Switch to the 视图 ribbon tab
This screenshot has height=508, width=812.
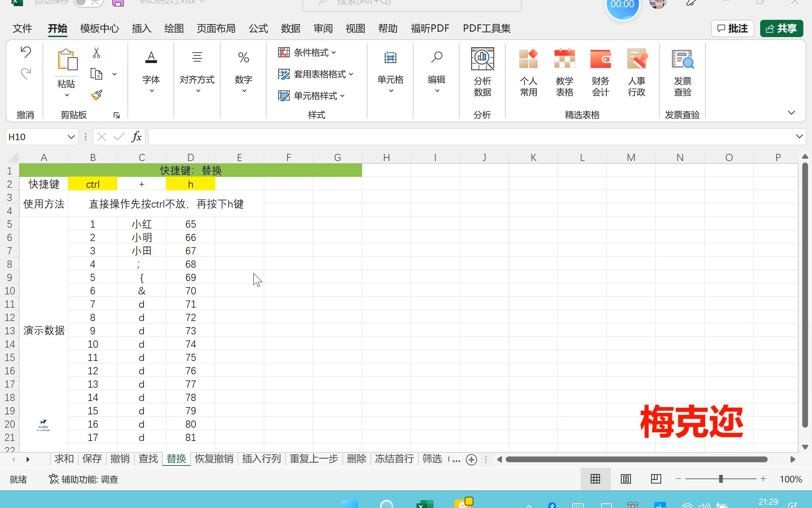click(x=356, y=28)
